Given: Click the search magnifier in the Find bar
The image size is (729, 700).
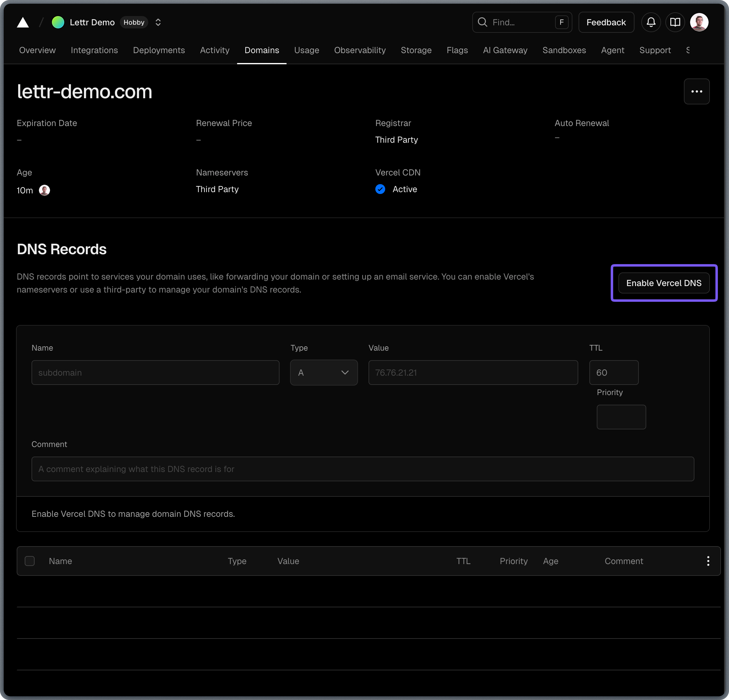Looking at the screenshot, I should pyautogui.click(x=482, y=22).
